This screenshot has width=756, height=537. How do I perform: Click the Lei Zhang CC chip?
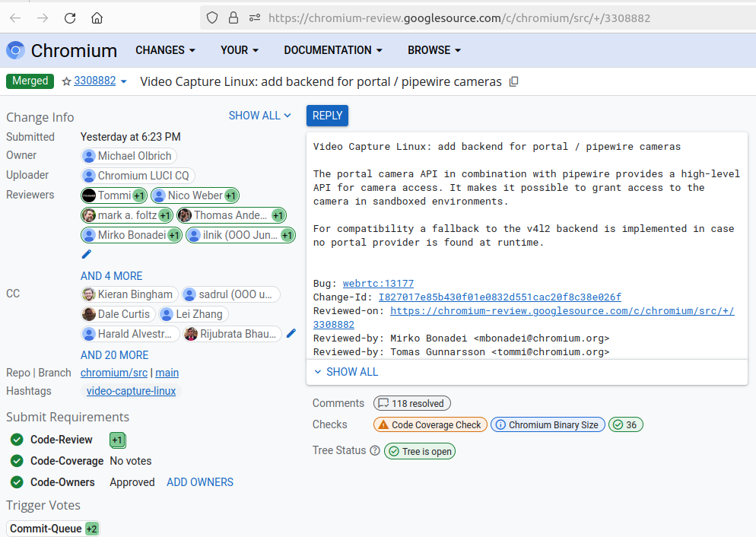tap(193, 314)
